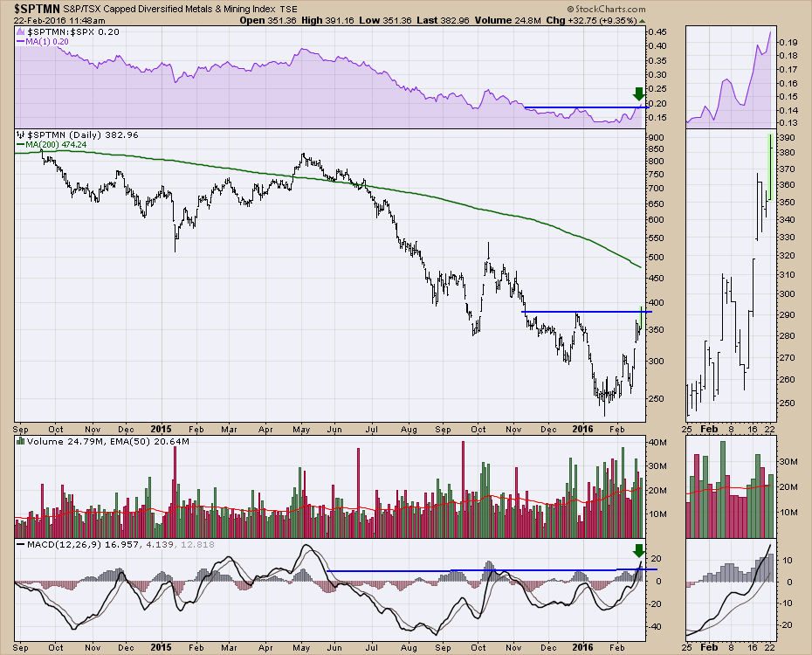Click the 'MACD(12,26,9) 16.957' legend
The height and width of the screenshot is (655, 812).
point(83,545)
